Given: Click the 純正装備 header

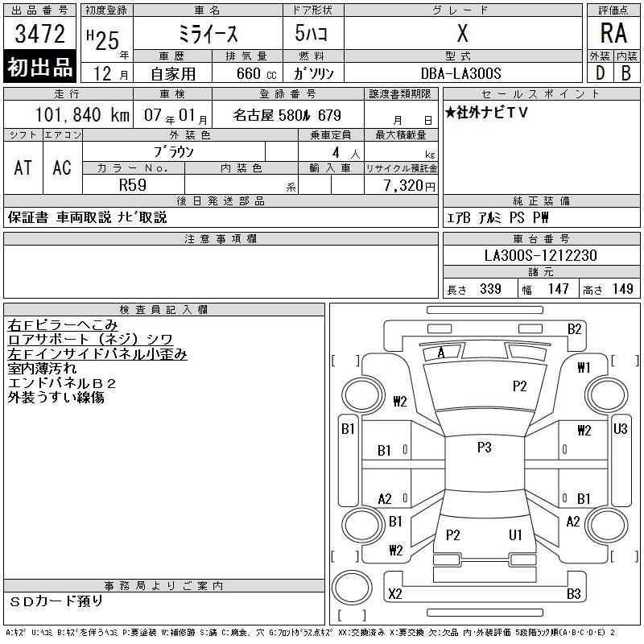Looking at the screenshot, I should pos(541,200).
